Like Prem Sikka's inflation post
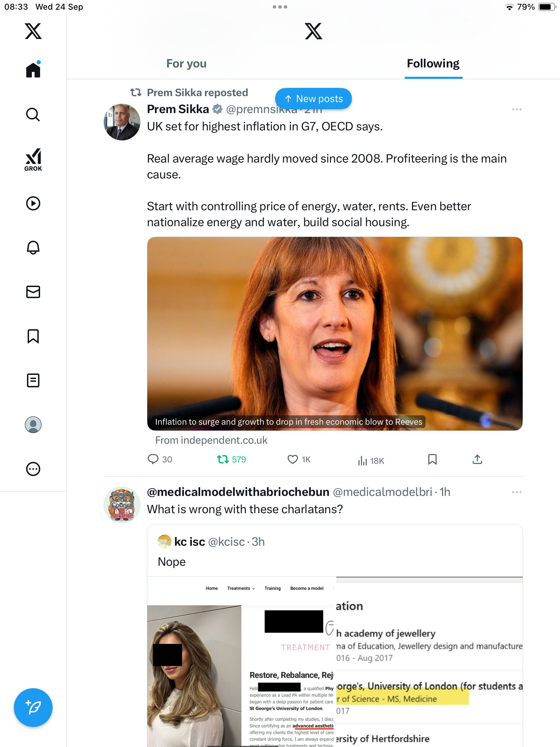 coord(293,459)
